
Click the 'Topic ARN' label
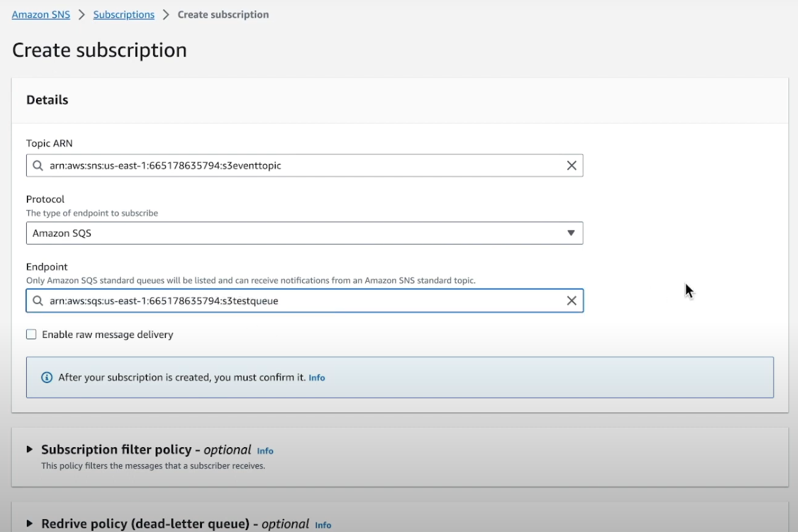[x=49, y=143]
